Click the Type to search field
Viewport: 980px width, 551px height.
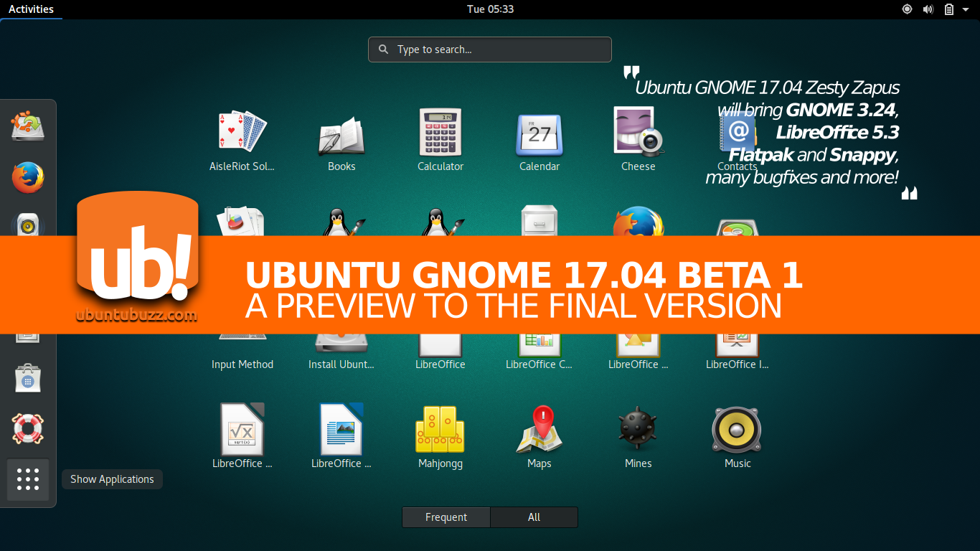click(490, 50)
